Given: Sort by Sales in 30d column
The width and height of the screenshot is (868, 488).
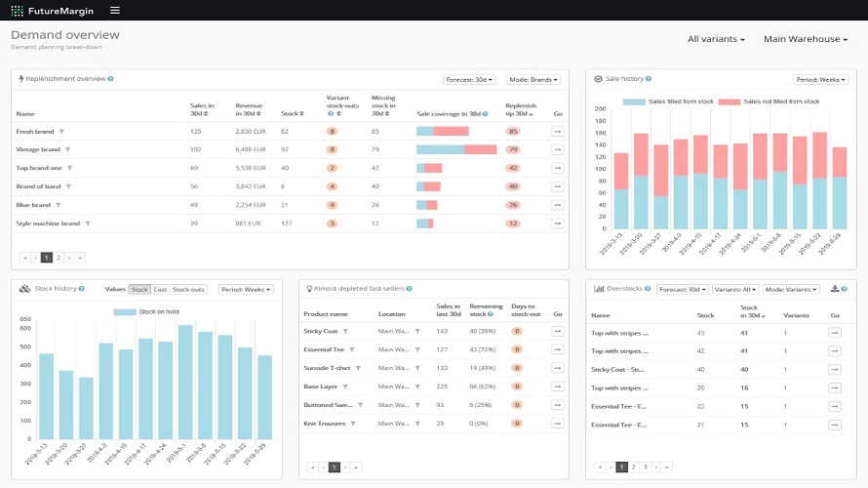Looking at the screenshot, I should pos(202,109).
